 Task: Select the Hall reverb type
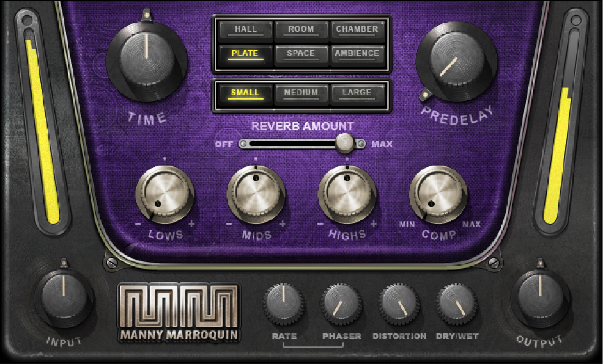[245, 29]
